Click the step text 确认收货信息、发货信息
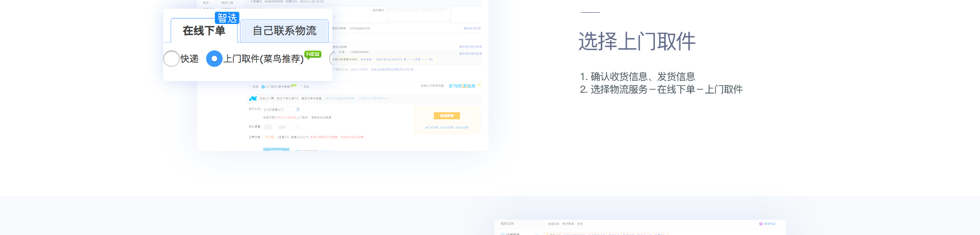 click(x=643, y=76)
